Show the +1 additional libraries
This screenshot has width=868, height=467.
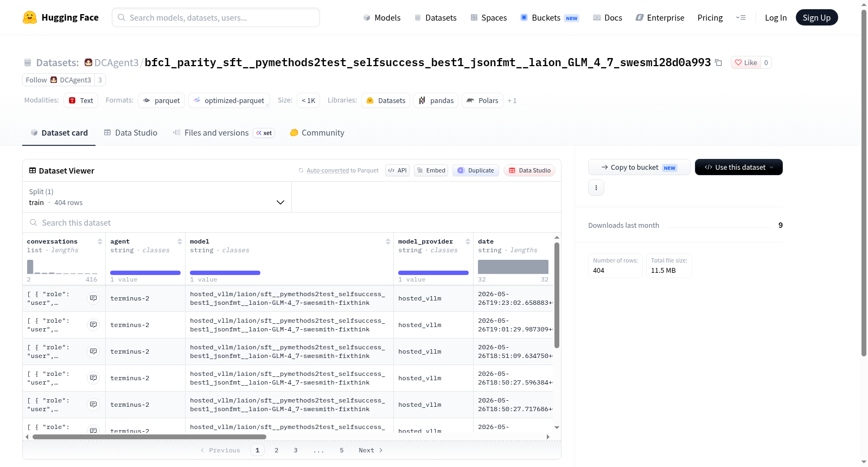[512, 101]
